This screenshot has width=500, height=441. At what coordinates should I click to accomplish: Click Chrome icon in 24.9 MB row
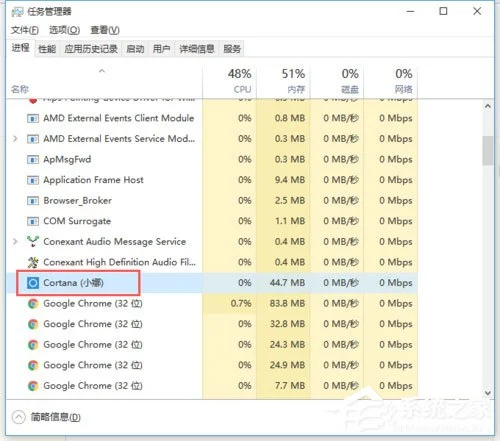tap(33, 365)
